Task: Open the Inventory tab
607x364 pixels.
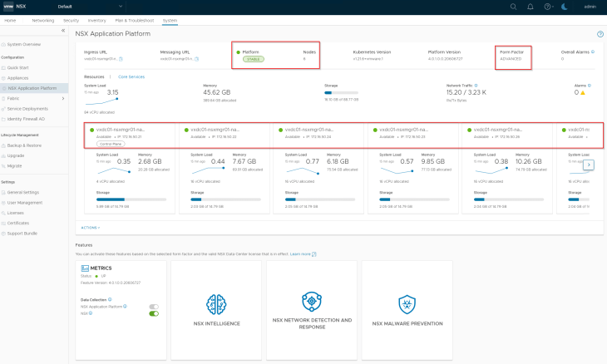Action: click(x=96, y=21)
